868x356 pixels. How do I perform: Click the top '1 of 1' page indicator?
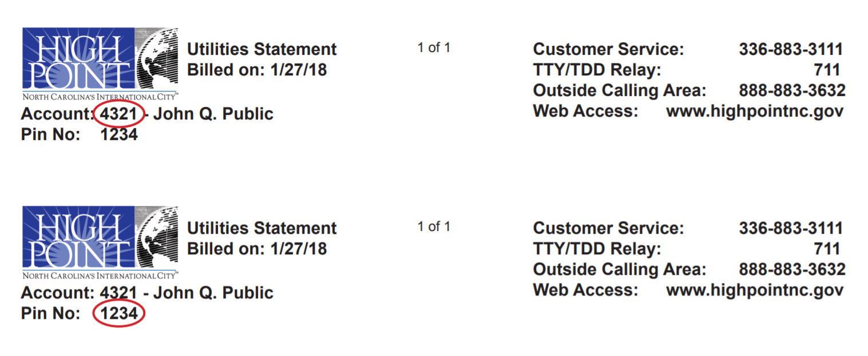coord(434,47)
